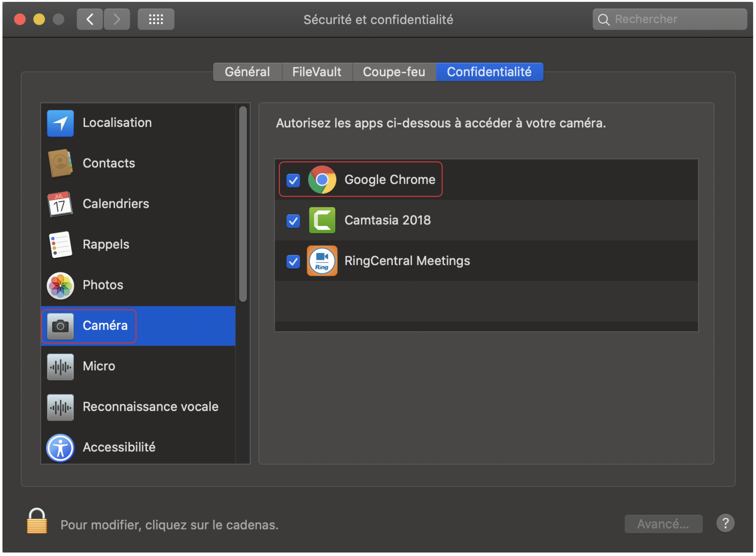Select the Localisation arrow icon

point(60,123)
